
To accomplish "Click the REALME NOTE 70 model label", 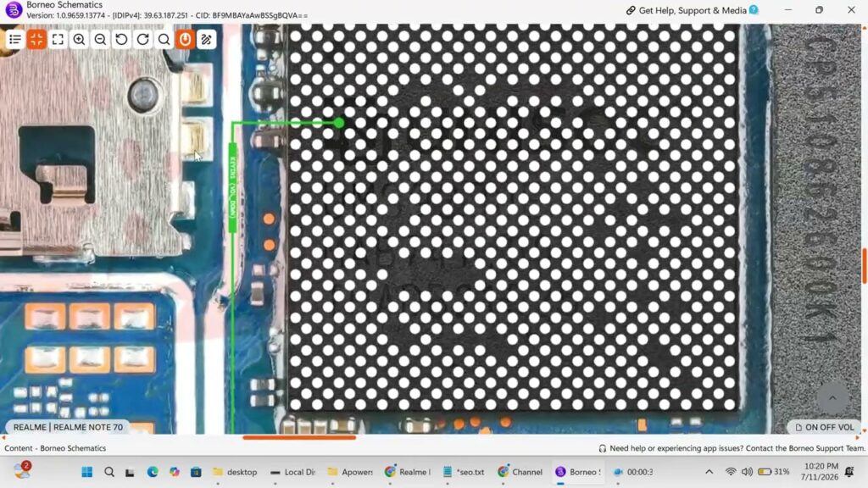I will (68, 427).
